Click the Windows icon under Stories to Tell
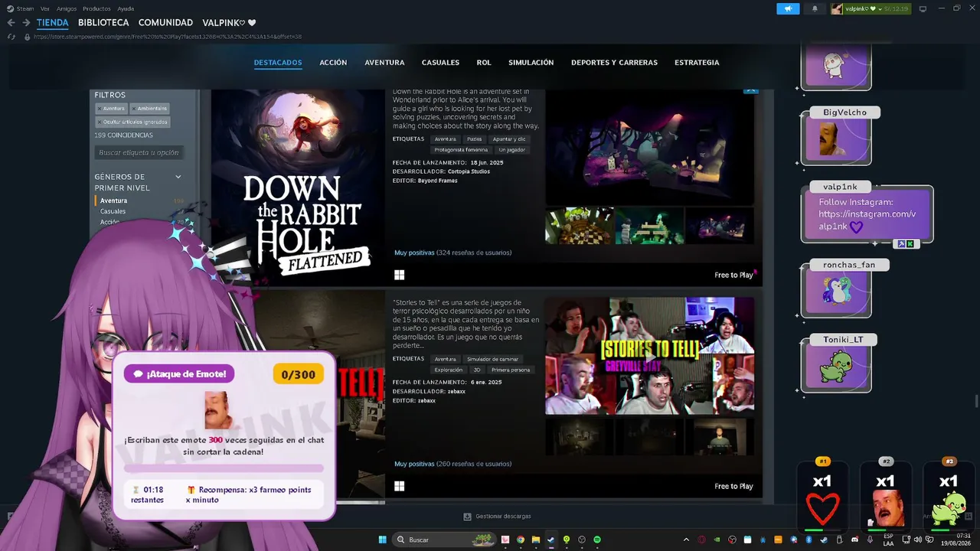Screen dimensions: 980x551 (399, 486)
